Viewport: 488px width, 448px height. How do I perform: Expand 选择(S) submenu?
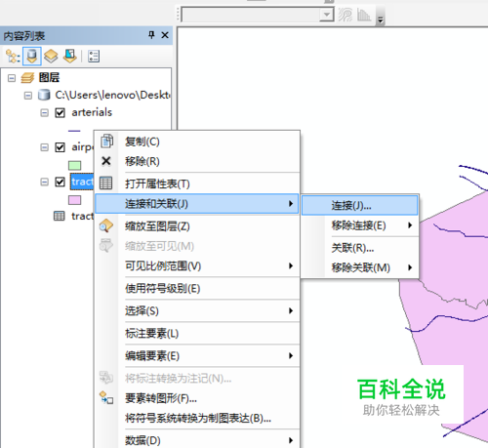[x=291, y=310]
